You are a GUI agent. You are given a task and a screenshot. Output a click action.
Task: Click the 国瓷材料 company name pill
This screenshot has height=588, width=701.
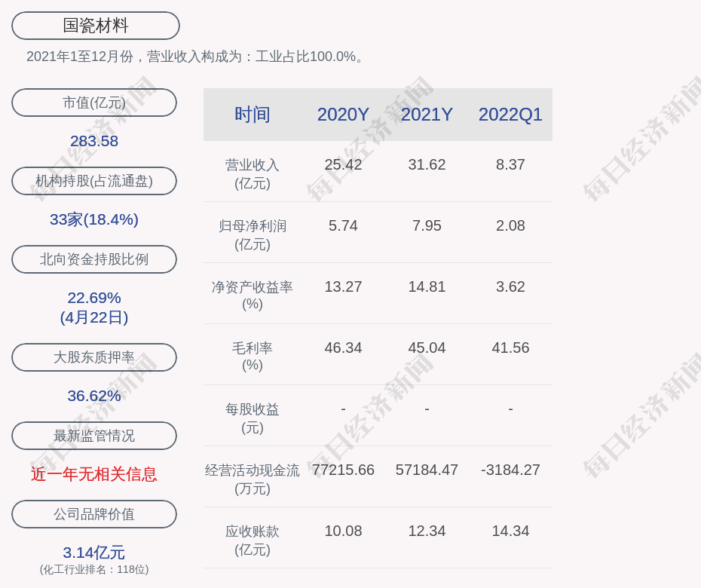tap(96, 26)
